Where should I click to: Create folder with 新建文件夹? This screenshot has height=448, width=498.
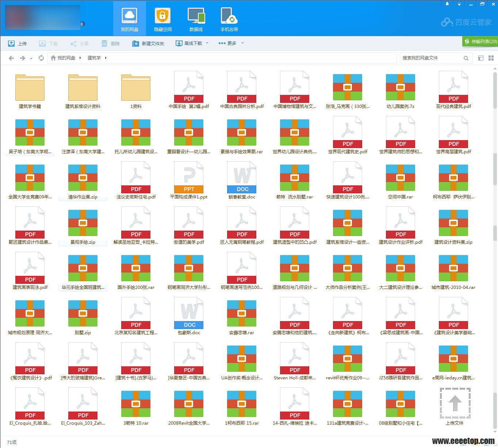(148, 43)
